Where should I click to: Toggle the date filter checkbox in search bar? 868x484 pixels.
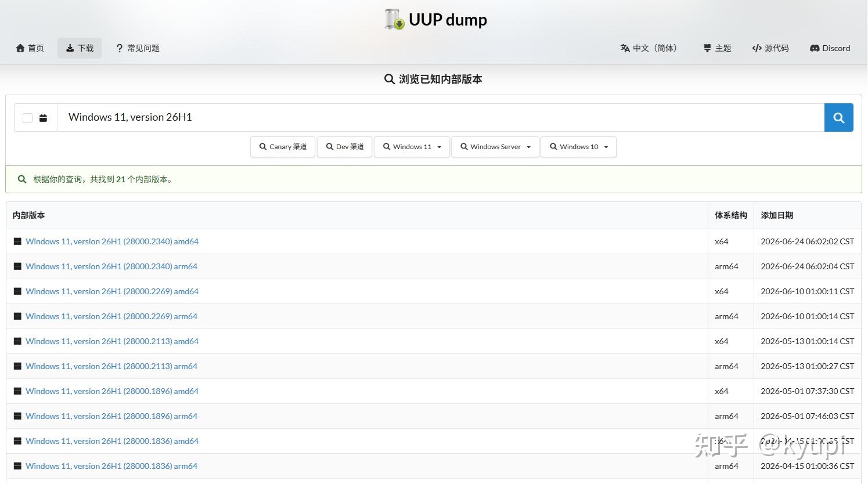(27, 118)
